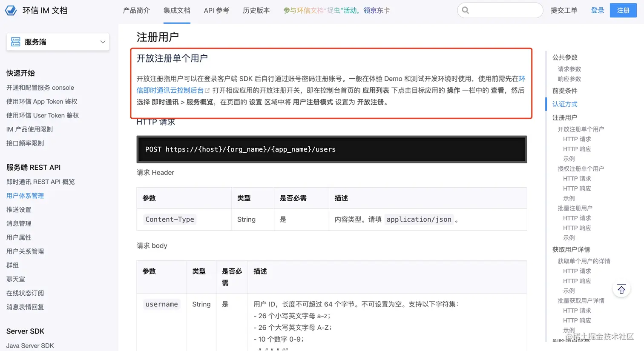Open 用户属性 sidebar item
644x351 pixels.
(19, 237)
